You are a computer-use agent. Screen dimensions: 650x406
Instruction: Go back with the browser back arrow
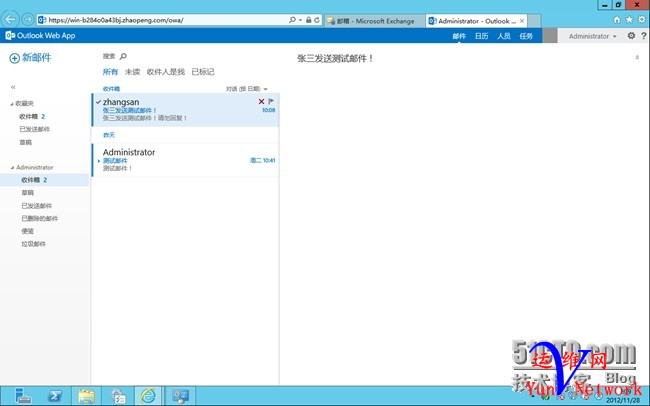tap(10, 19)
